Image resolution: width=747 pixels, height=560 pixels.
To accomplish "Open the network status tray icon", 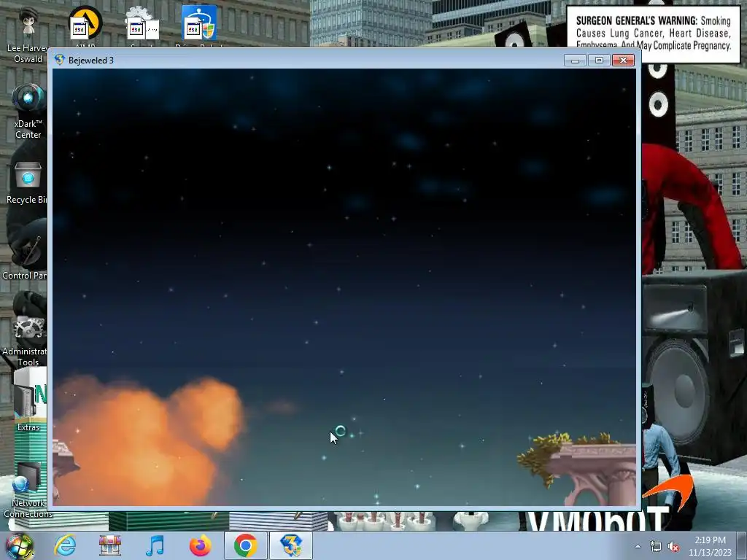I will click(656, 547).
